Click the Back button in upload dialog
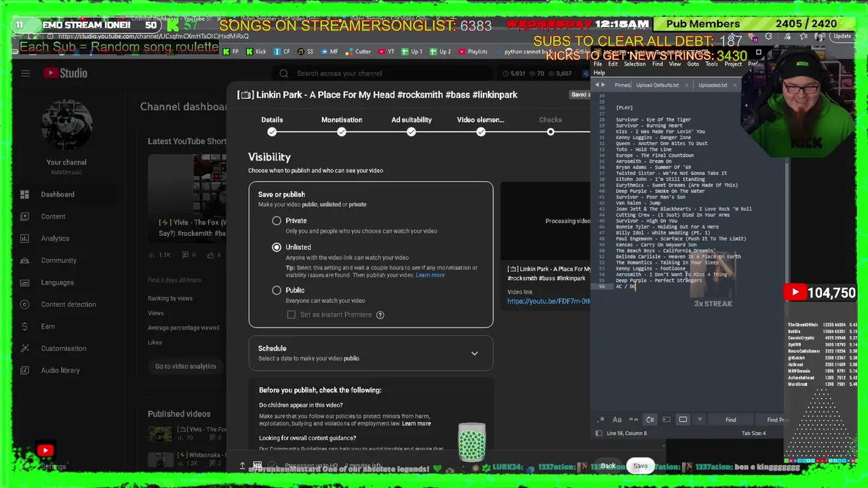This screenshot has height=488, width=868. (608, 466)
